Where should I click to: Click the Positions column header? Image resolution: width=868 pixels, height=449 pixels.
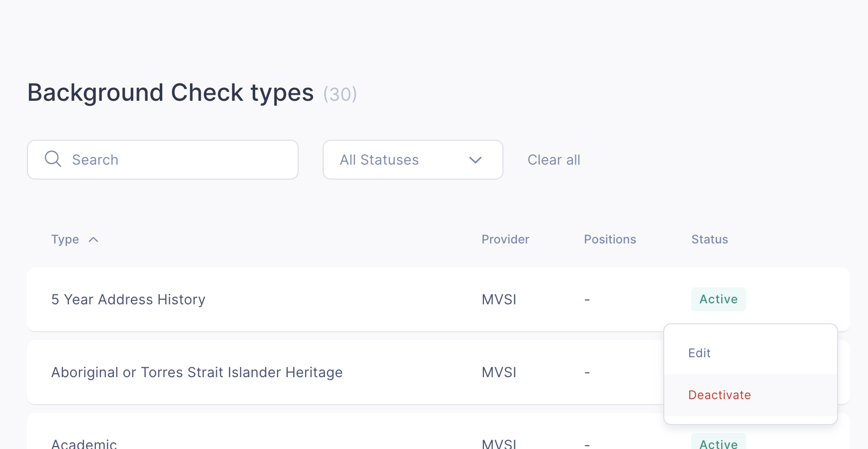[x=610, y=239]
